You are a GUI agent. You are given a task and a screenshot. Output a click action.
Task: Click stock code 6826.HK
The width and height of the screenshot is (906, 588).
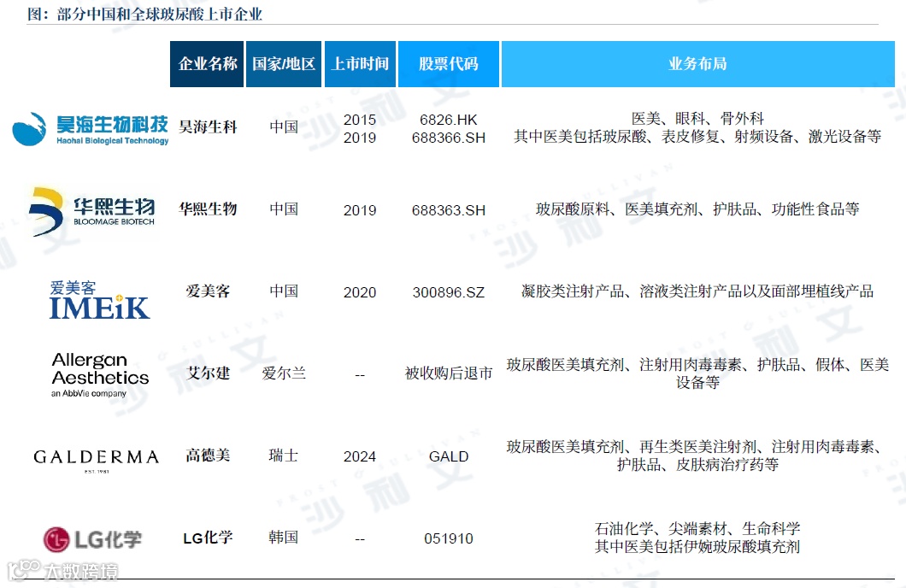[449, 121]
